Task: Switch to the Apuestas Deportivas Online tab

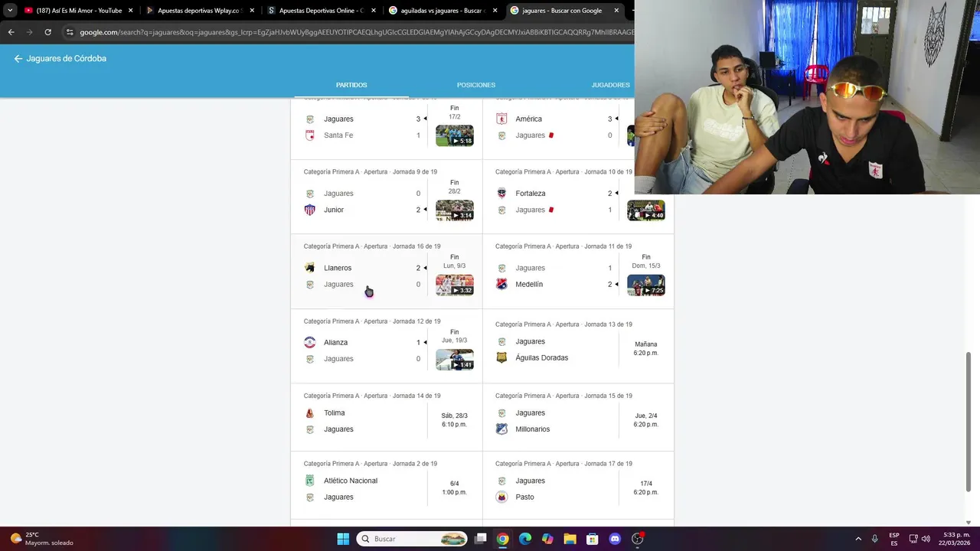Action: click(x=322, y=11)
